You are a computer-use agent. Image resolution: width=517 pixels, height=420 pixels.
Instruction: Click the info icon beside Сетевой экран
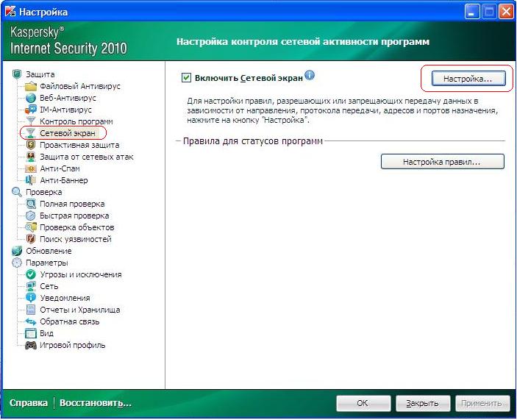[x=310, y=75]
